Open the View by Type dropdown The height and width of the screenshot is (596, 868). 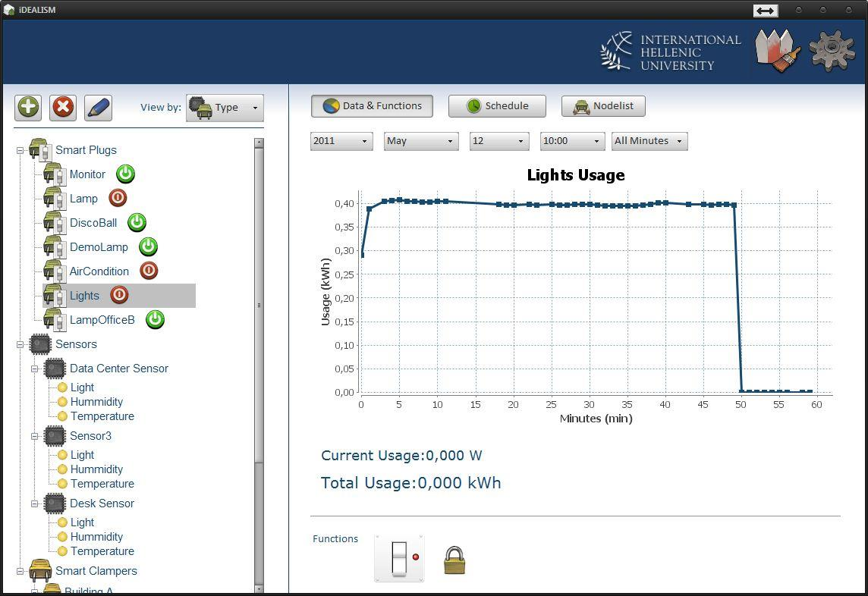[x=225, y=108]
